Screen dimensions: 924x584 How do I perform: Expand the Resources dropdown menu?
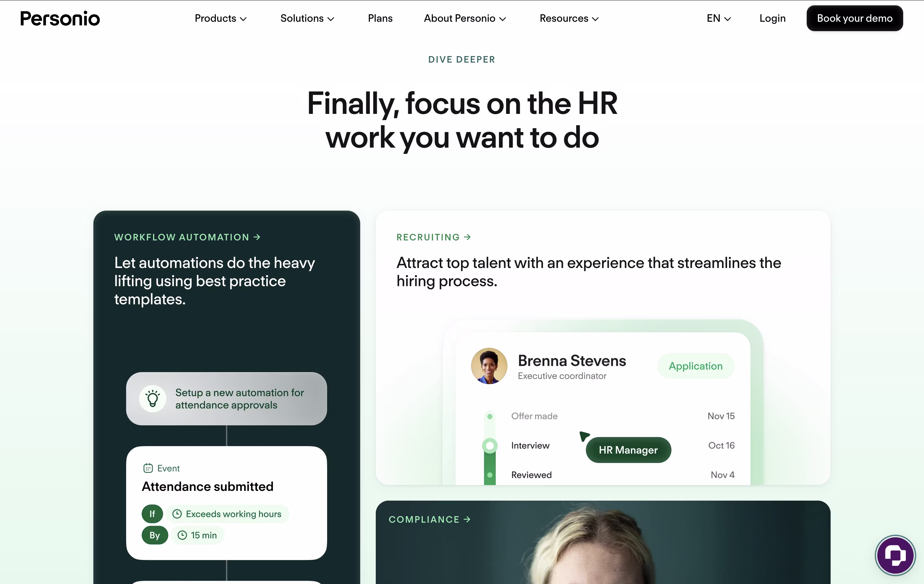[569, 18]
